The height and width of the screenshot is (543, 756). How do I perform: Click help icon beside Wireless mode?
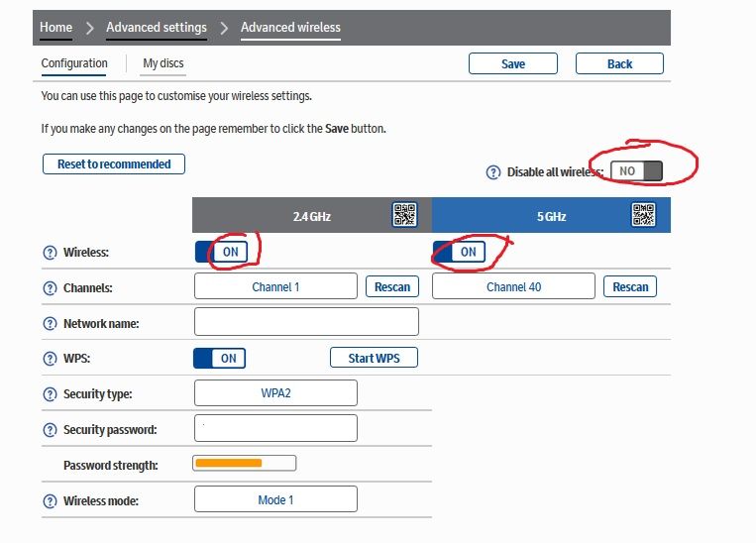(x=51, y=500)
